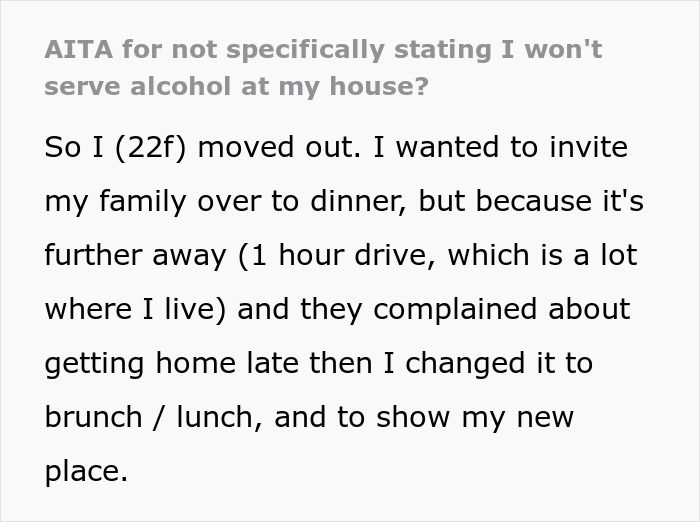The height and width of the screenshot is (522, 700).
Task: Click 'serve alcohol at my house?' title line
Action: [x=236, y=86]
